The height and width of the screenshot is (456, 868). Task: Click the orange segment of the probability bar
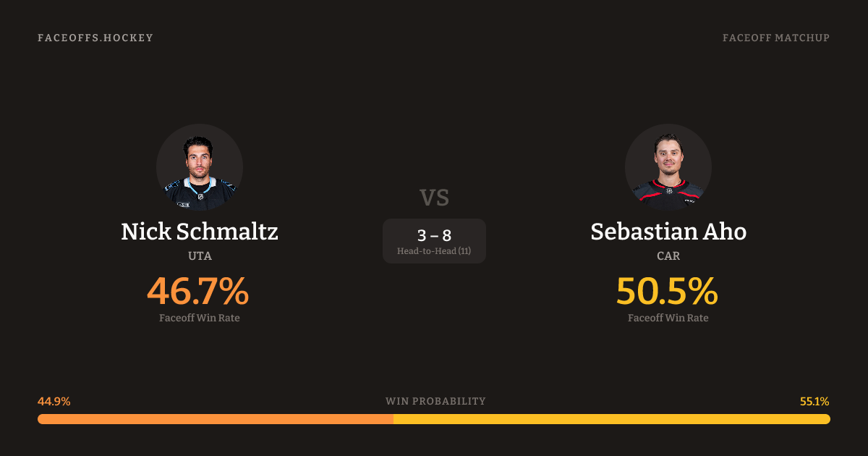pyautogui.click(x=216, y=419)
